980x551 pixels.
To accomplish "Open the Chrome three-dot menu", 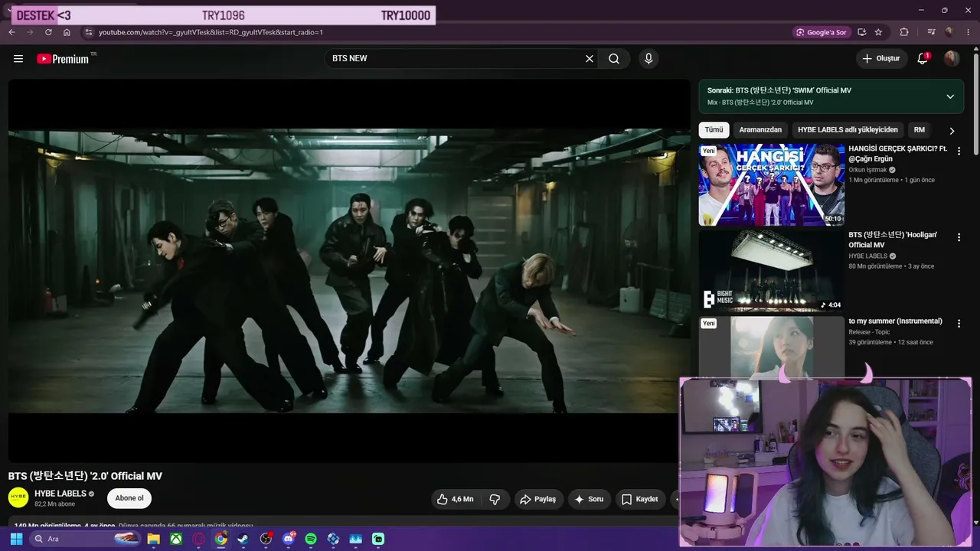I will 968,32.
